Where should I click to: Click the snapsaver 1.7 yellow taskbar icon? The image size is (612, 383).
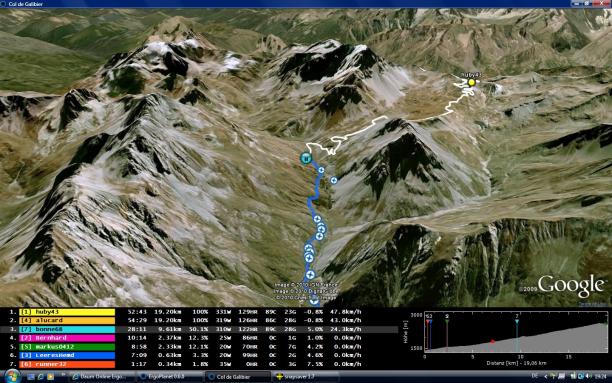point(279,377)
